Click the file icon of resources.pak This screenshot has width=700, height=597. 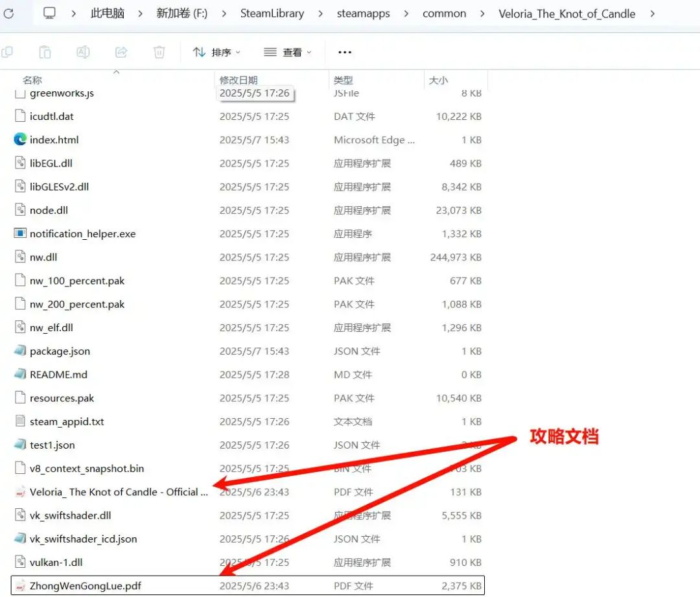[x=20, y=398]
